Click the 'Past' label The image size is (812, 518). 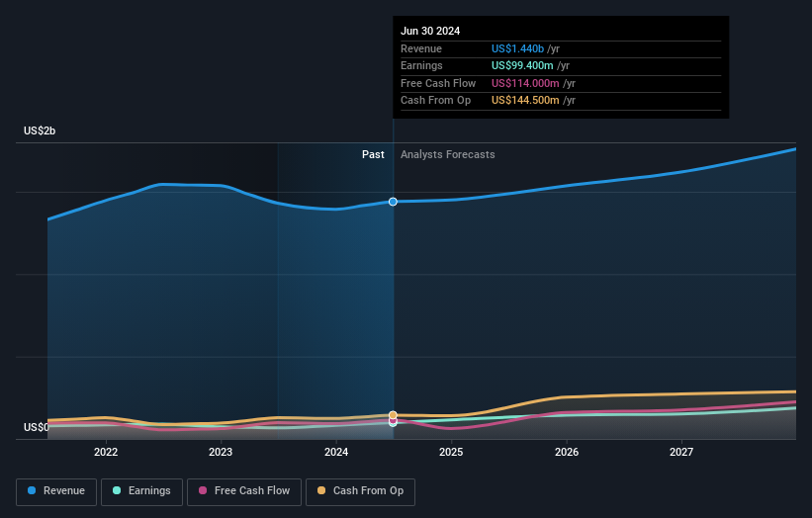coord(373,155)
